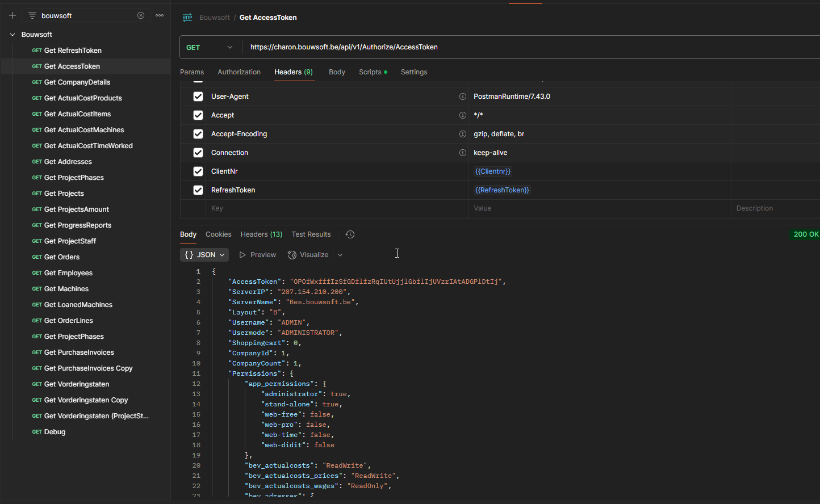Open the GET method dropdown
The image size is (820, 504).
pyautogui.click(x=210, y=47)
